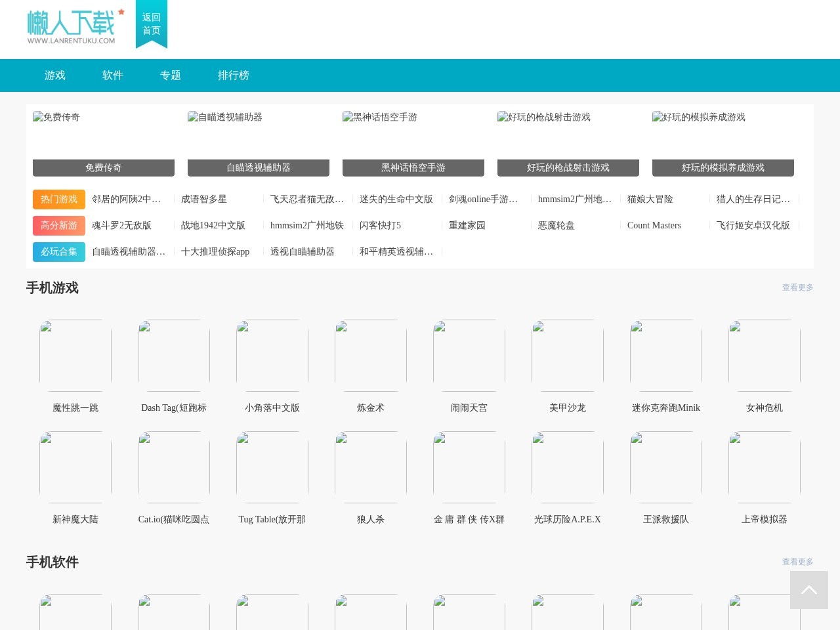Open the 免费传奇 banner

103,167
